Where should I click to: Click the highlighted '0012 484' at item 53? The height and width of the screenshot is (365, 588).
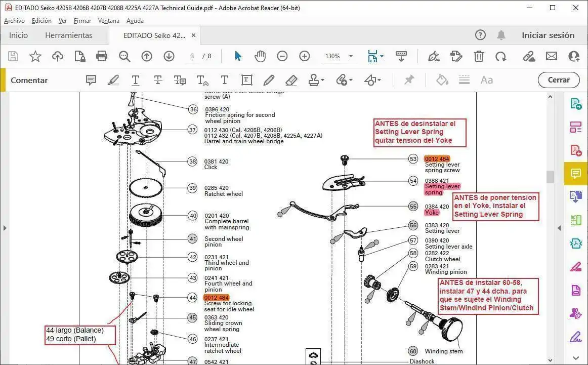[437, 158]
